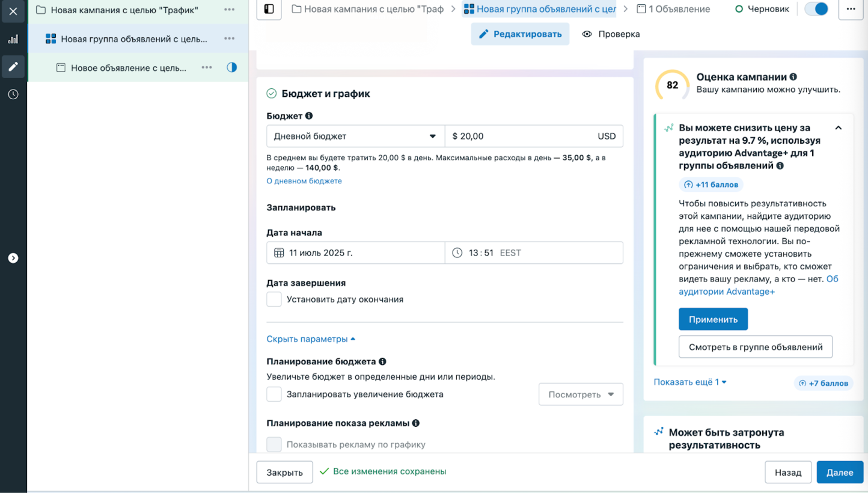Open the Посмотреть dropdown
Screen dimensions: 868x493
[580, 394]
